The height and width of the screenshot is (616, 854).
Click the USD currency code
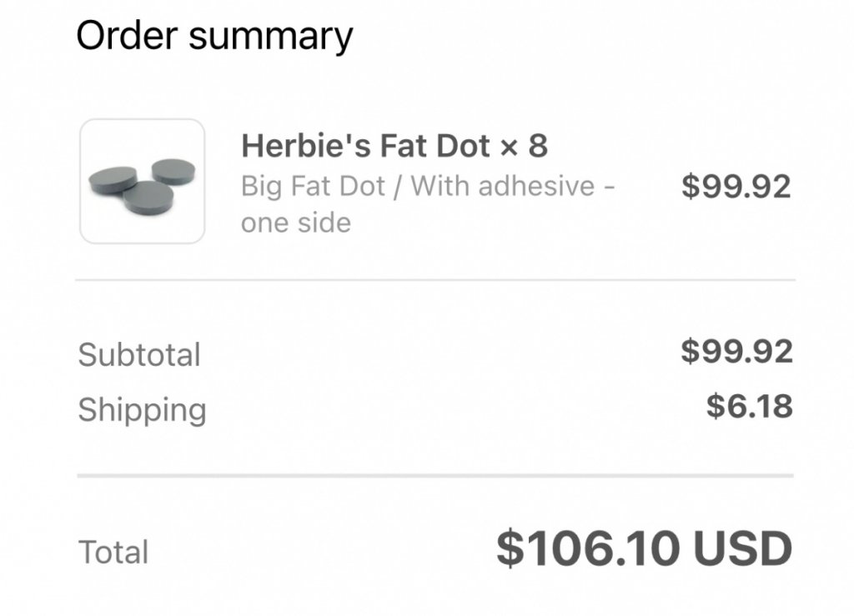coord(743,548)
